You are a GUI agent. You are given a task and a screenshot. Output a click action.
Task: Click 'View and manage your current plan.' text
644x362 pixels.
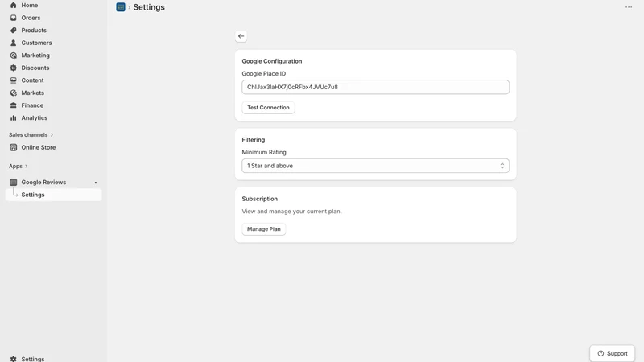291,212
